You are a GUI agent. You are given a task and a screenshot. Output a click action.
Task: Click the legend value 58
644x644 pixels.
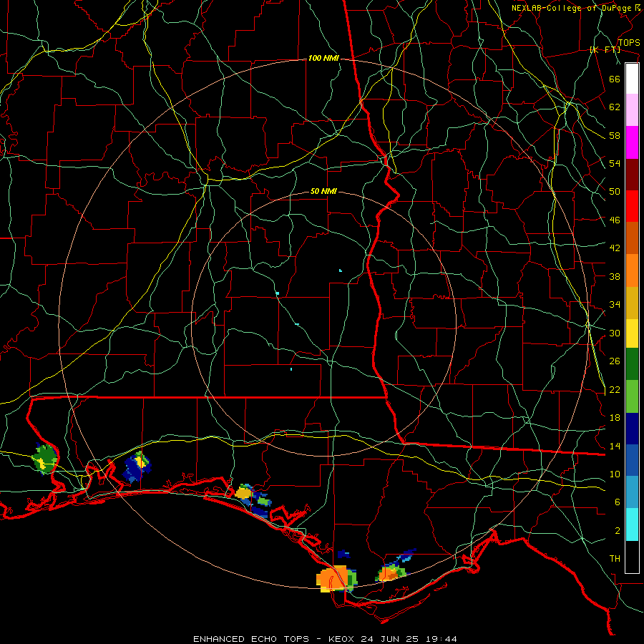pos(615,135)
